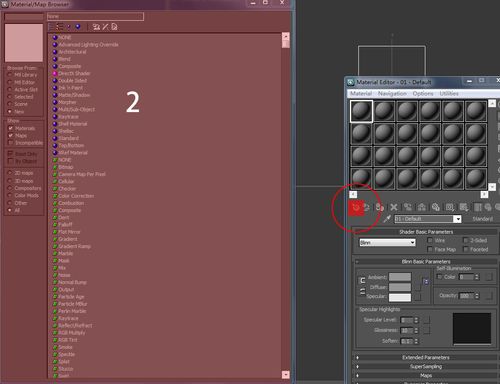Viewport: 500px width, 384px height.
Task: Select the eyedropper pick material tool
Action: [387, 219]
